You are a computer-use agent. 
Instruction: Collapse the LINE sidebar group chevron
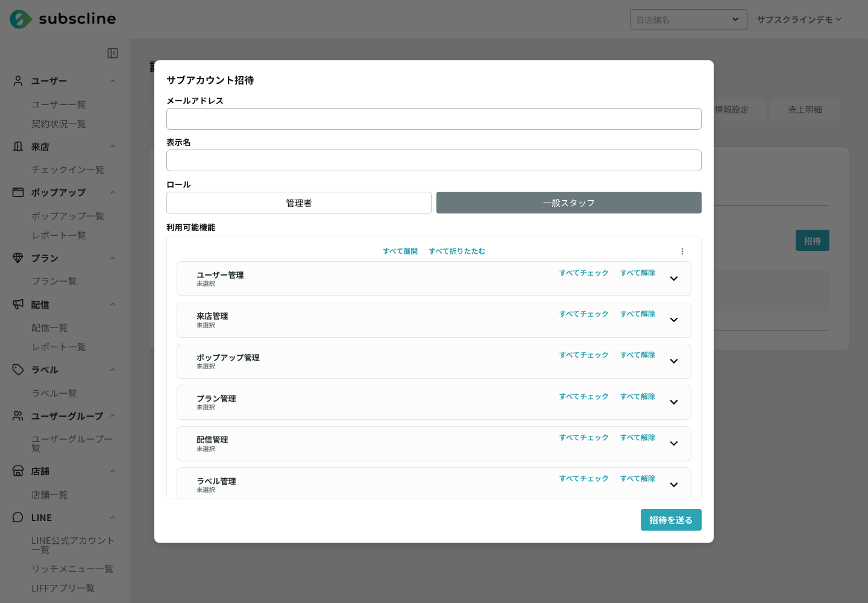[113, 517]
